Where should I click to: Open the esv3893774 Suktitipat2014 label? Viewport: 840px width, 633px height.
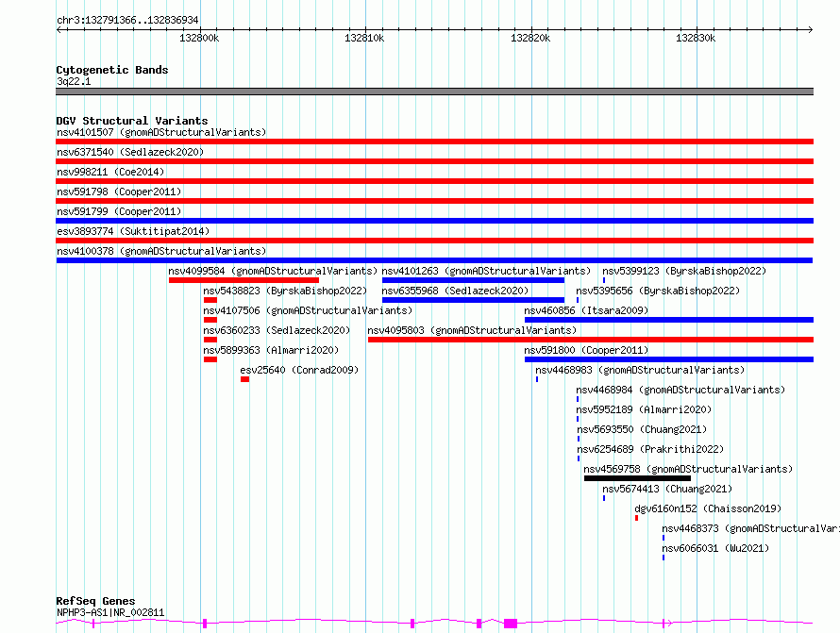point(133,231)
